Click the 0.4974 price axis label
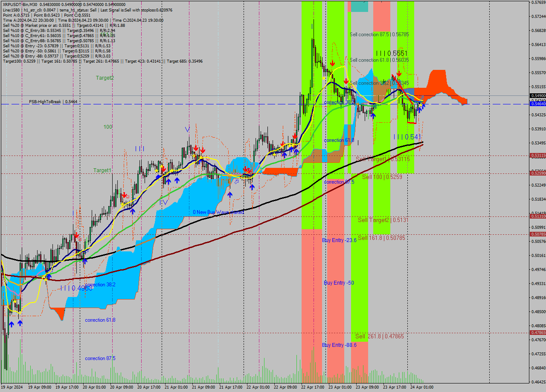546x392 pixels. click(538, 270)
